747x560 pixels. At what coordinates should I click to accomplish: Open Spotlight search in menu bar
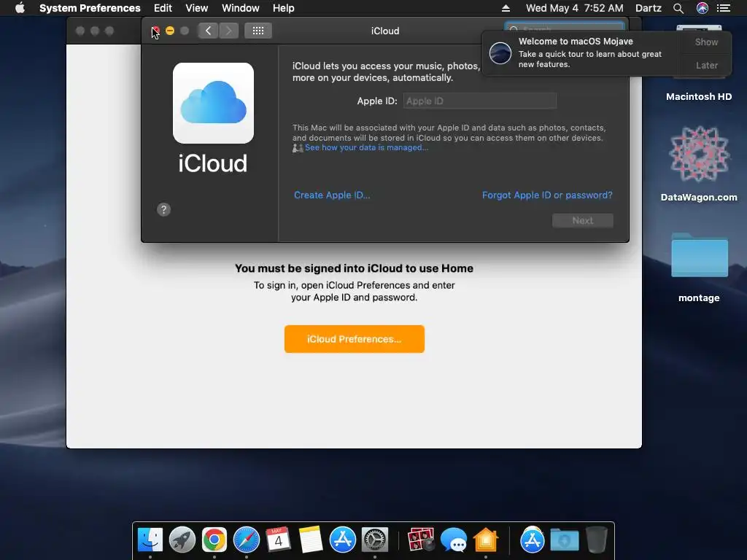coord(678,8)
